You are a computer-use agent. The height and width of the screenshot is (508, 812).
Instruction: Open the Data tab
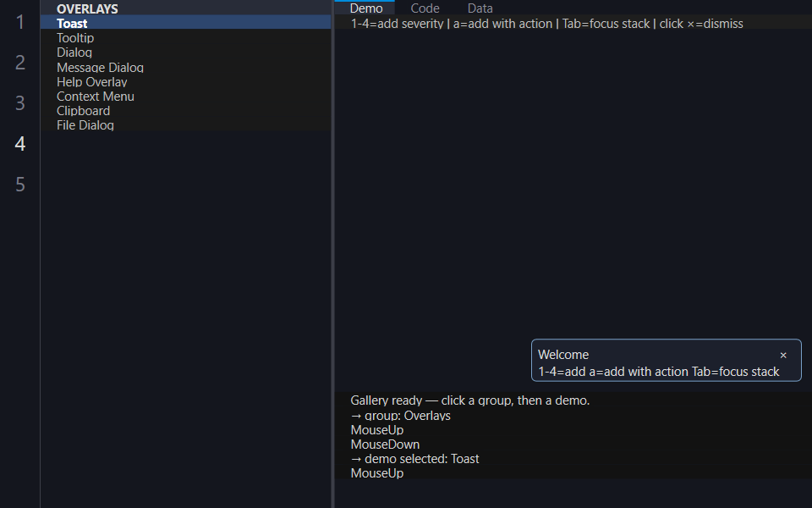[x=480, y=8]
